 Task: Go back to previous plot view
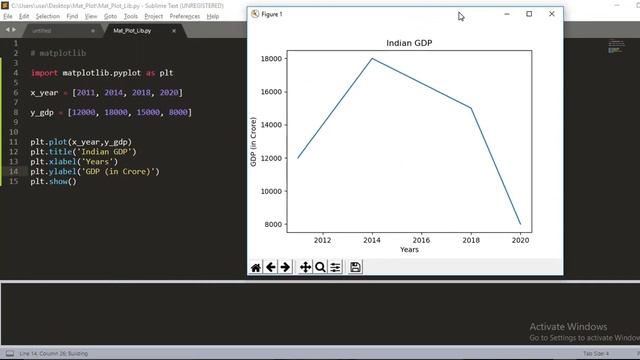point(271,267)
